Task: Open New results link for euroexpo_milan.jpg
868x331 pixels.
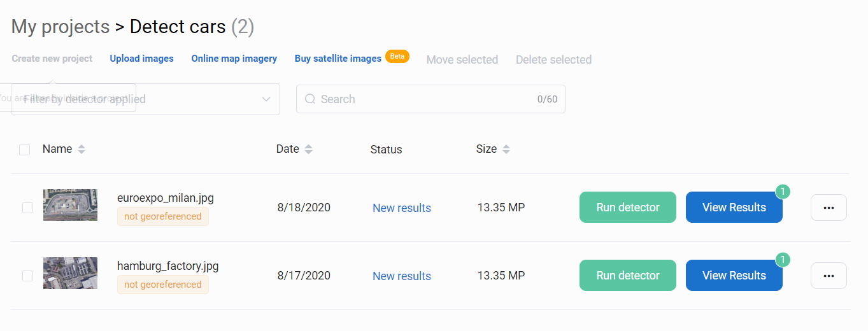Action: point(401,208)
